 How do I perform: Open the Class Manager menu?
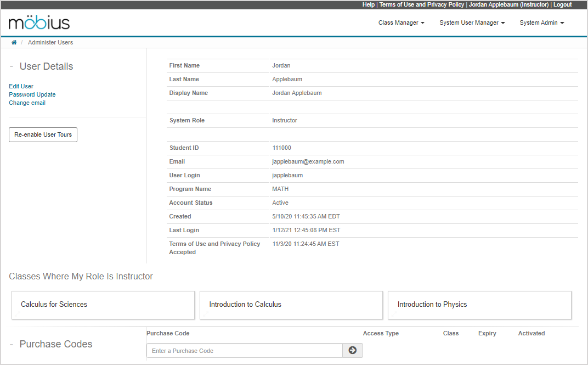401,23
